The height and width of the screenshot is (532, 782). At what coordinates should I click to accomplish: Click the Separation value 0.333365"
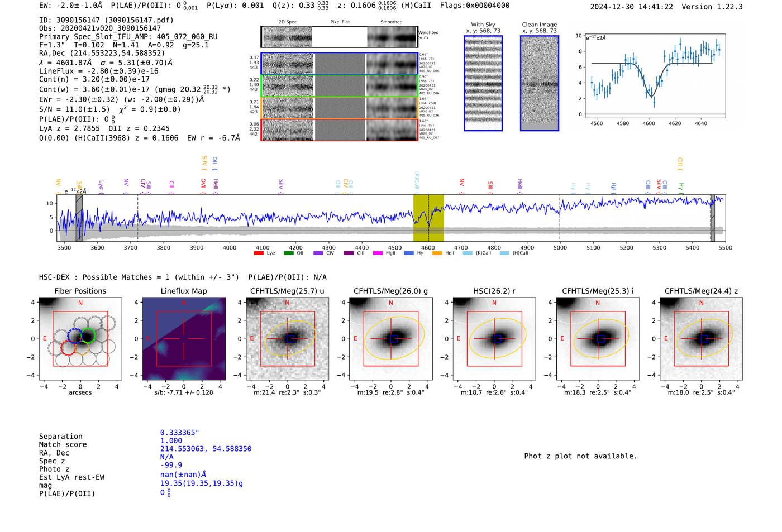click(180, 433)
